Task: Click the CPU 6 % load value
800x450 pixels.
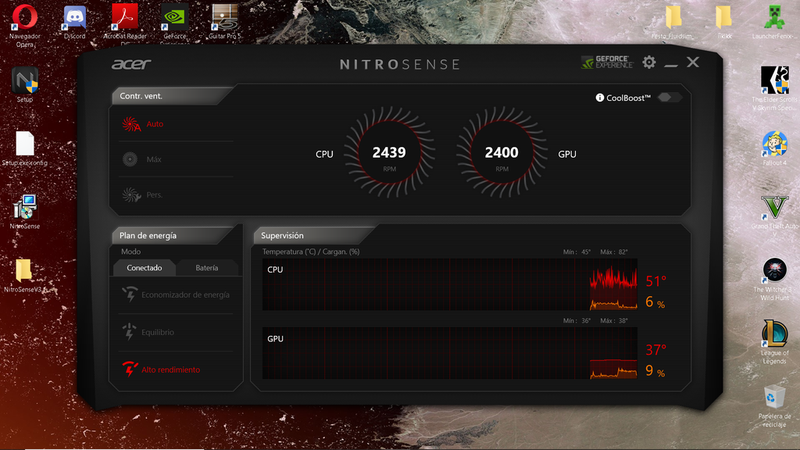Action: pos(655,302)
